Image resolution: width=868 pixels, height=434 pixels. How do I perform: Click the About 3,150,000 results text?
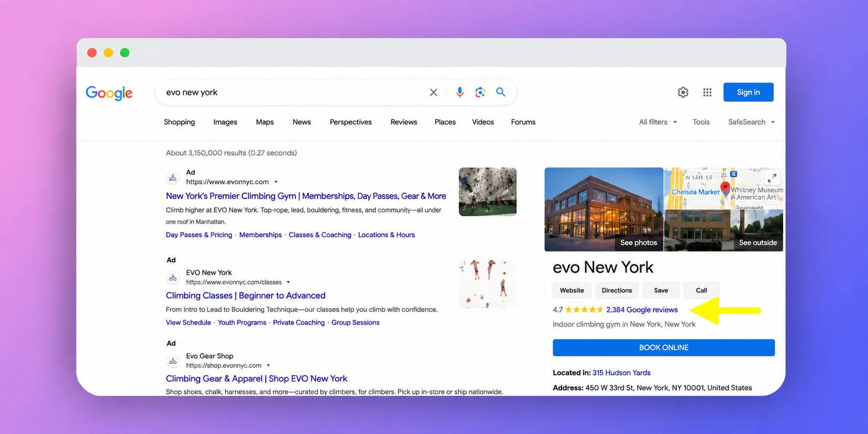[x=231, y=153]
